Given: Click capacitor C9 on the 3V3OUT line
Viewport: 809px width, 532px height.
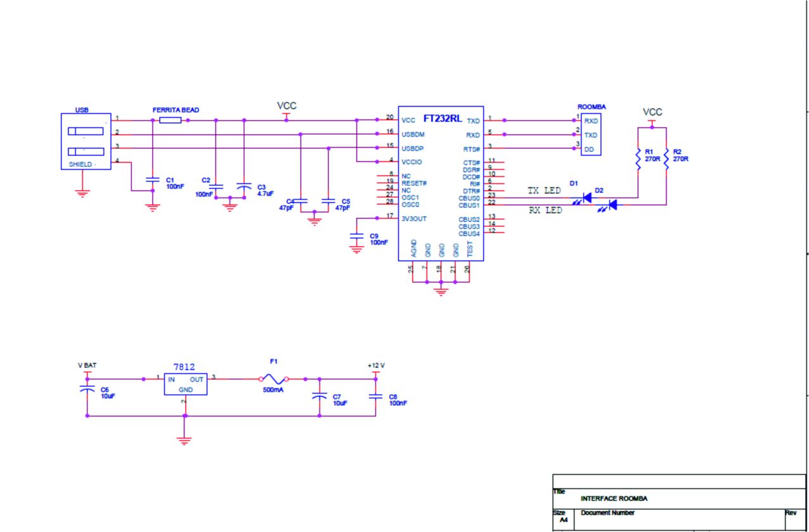Looking at the screenshot, I should point(357,236).
